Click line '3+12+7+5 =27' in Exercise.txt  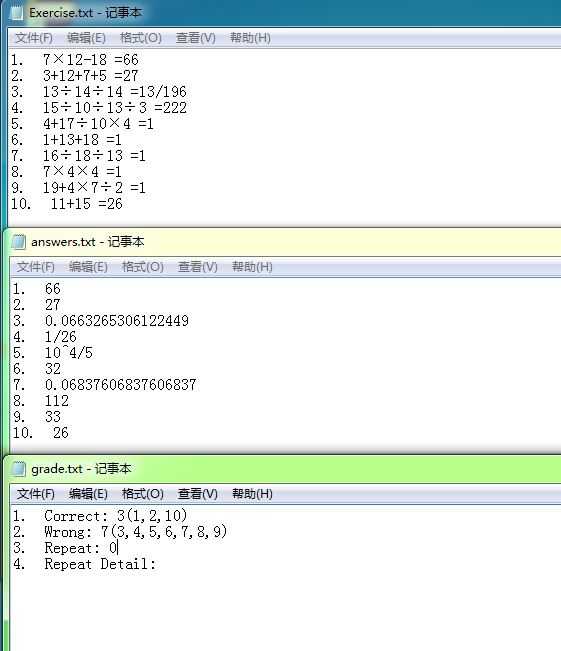click(91, 76)
